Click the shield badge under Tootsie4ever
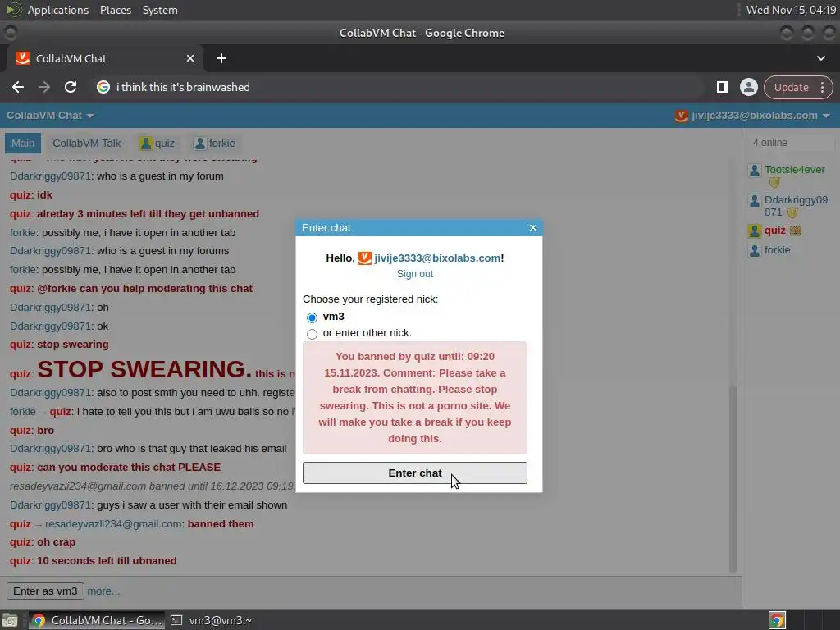This screenshot has width=840, height=630. coord(774,183)
